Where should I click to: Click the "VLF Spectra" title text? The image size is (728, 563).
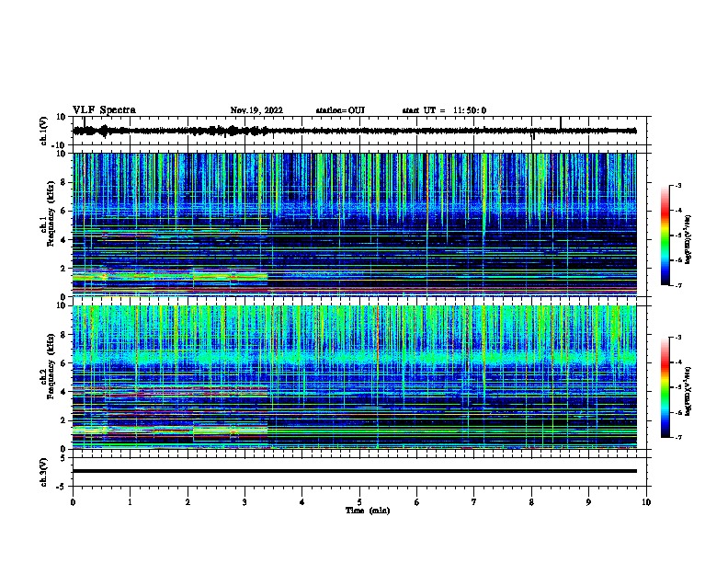pyautogui.click(x=104, y=110)
